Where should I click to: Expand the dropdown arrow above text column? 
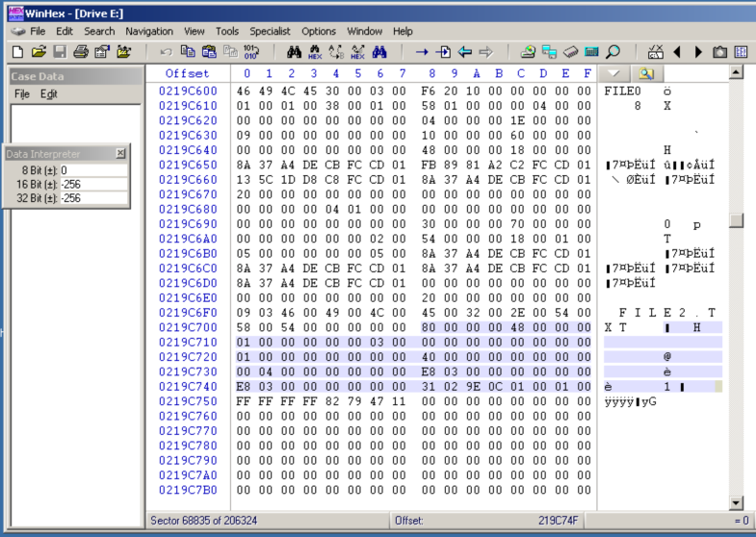[x=614, y=74]
